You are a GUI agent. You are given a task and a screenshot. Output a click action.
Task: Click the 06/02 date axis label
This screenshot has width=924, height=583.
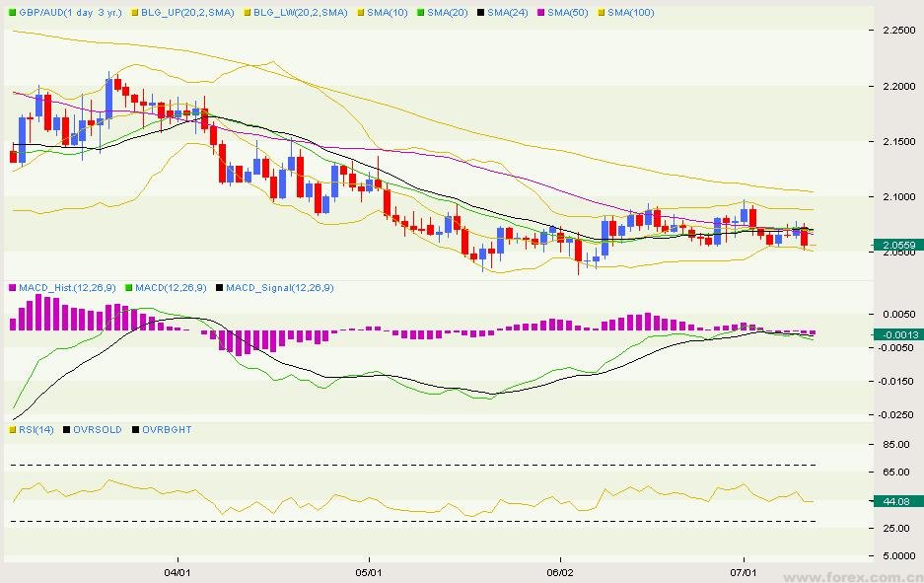point(559,571)
